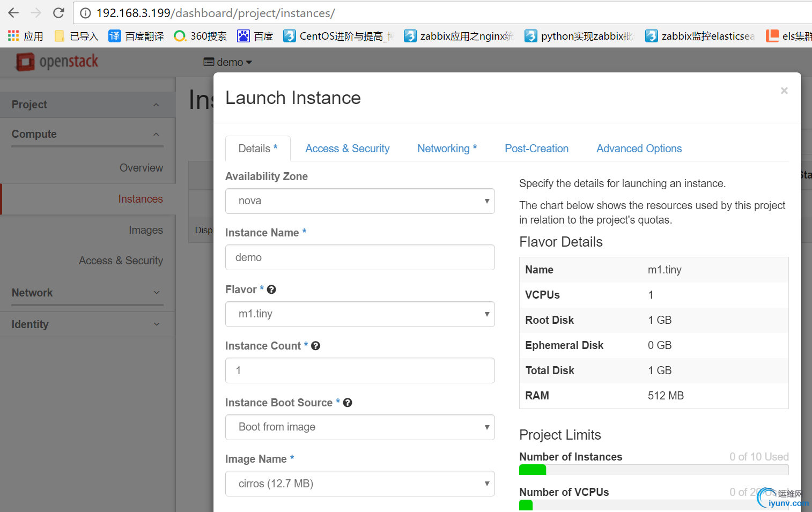812x512 pixels.
Task: Switch to the Networking tab
Action: pos(447,149)
